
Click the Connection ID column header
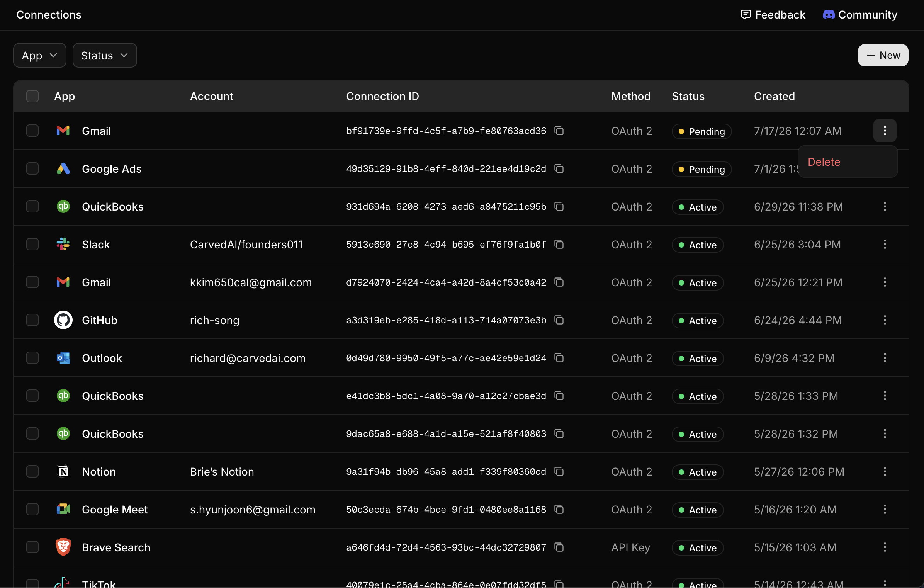(x=382, y=96)
